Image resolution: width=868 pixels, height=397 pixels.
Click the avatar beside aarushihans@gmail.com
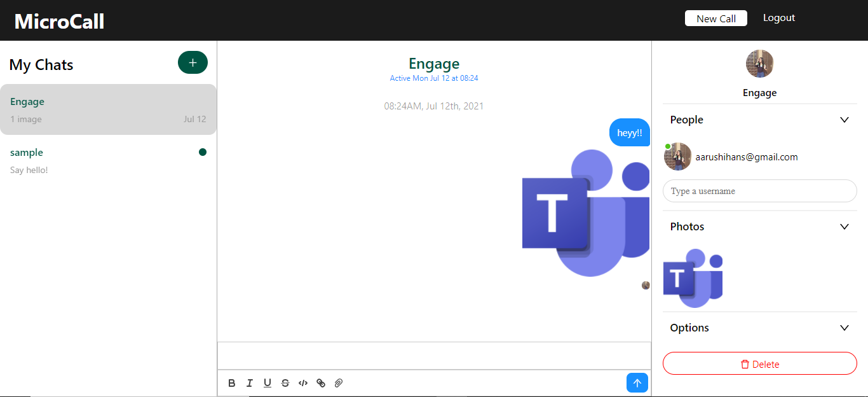click(x=678, y=157)
